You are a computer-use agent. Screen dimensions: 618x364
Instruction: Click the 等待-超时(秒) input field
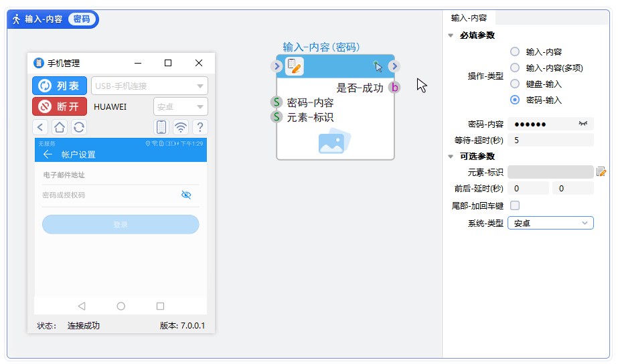(550, 140)
